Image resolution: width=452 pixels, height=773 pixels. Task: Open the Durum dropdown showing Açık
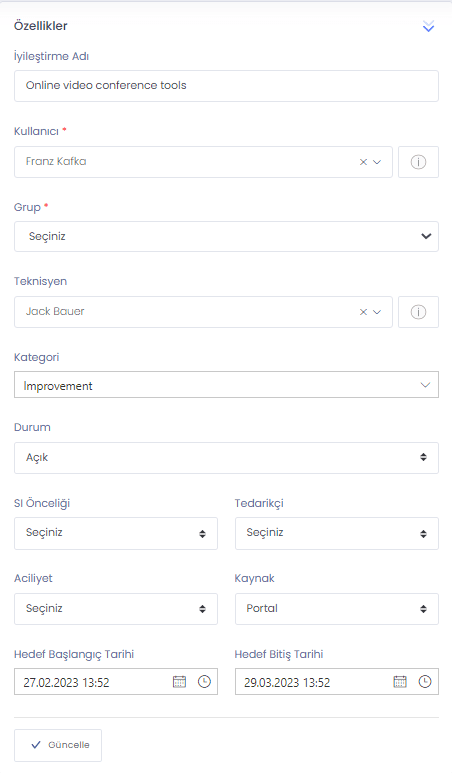226,457
